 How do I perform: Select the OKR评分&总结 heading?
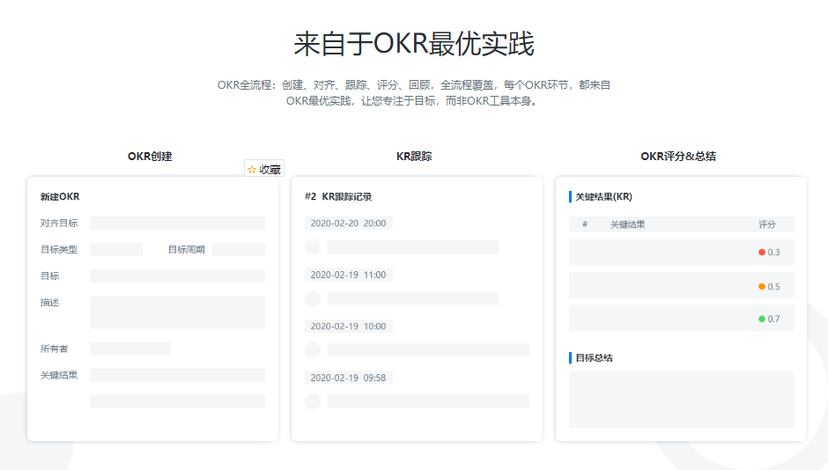coord(678,156)
